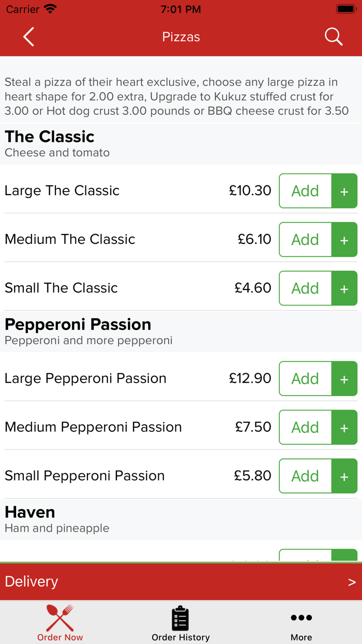Open the search magnifier icon
Viewport: 362px width, 644px height.
333,37
